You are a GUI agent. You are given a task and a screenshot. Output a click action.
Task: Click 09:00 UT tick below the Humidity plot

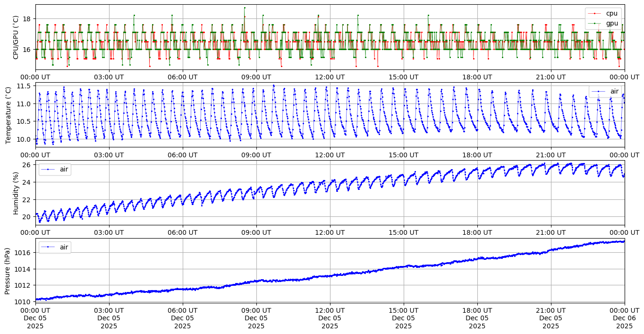click(x=256, y=232)
